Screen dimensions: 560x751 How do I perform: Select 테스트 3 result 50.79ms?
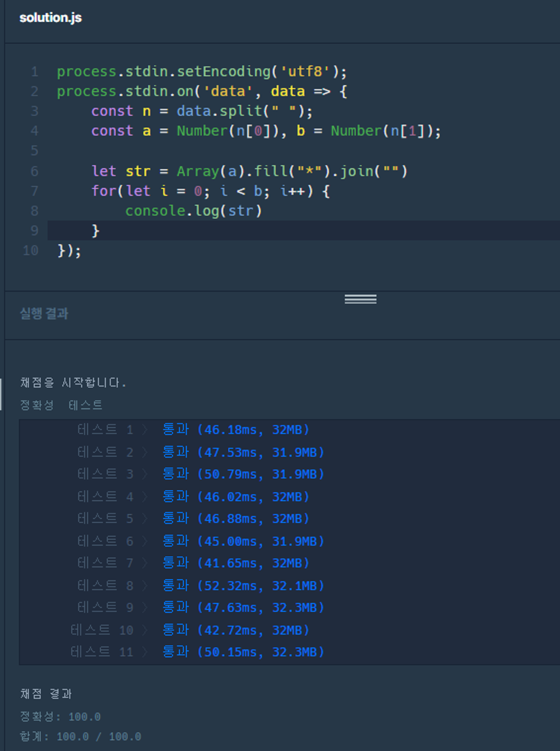click(x=243, y=474)
